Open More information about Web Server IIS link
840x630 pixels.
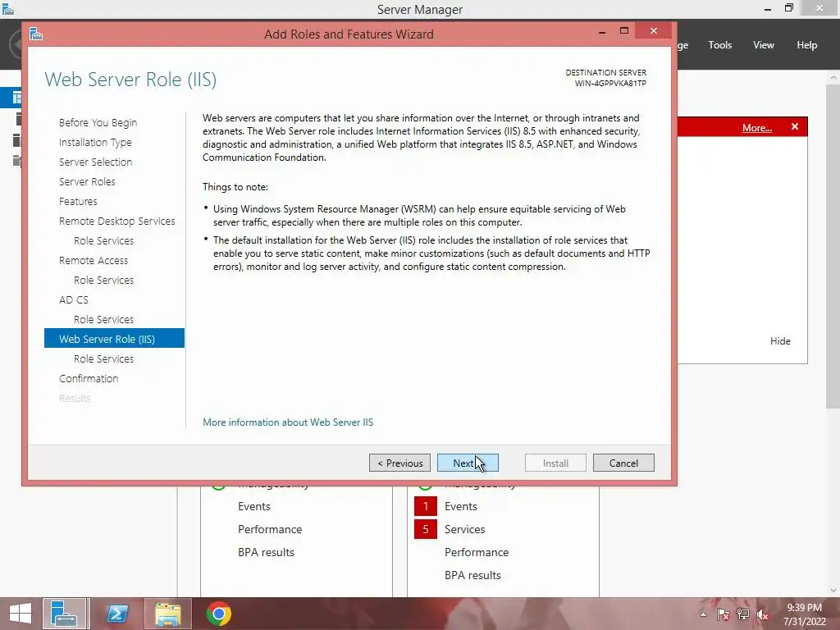point(288,422)
